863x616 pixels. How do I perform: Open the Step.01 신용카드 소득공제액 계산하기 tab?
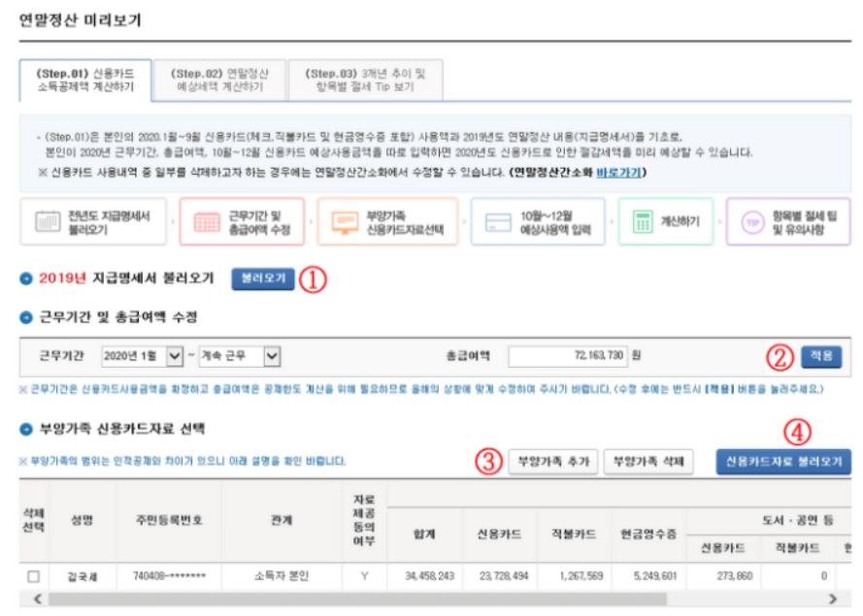coord(85,81)
